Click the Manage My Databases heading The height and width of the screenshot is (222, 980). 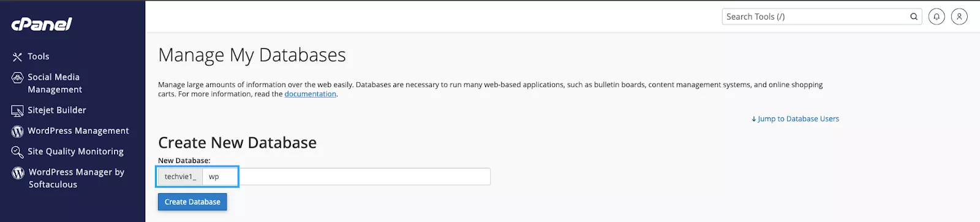(252, 55)
